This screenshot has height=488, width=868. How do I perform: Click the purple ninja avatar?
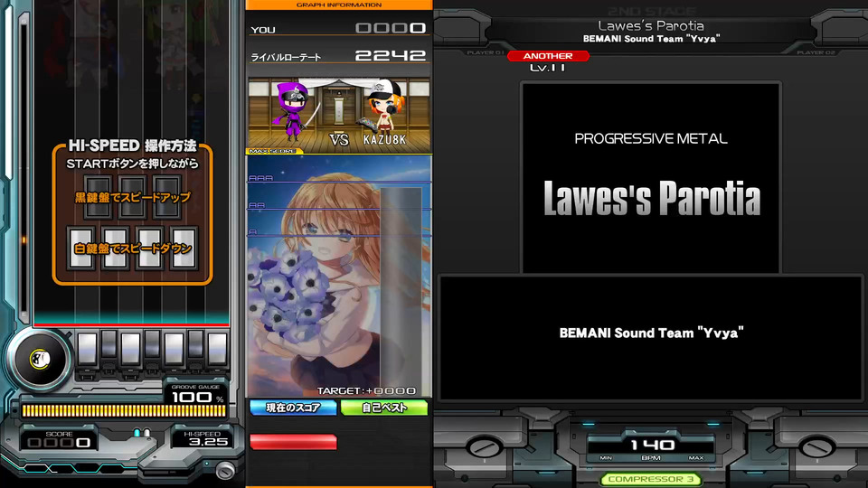(x=292, y=110)
